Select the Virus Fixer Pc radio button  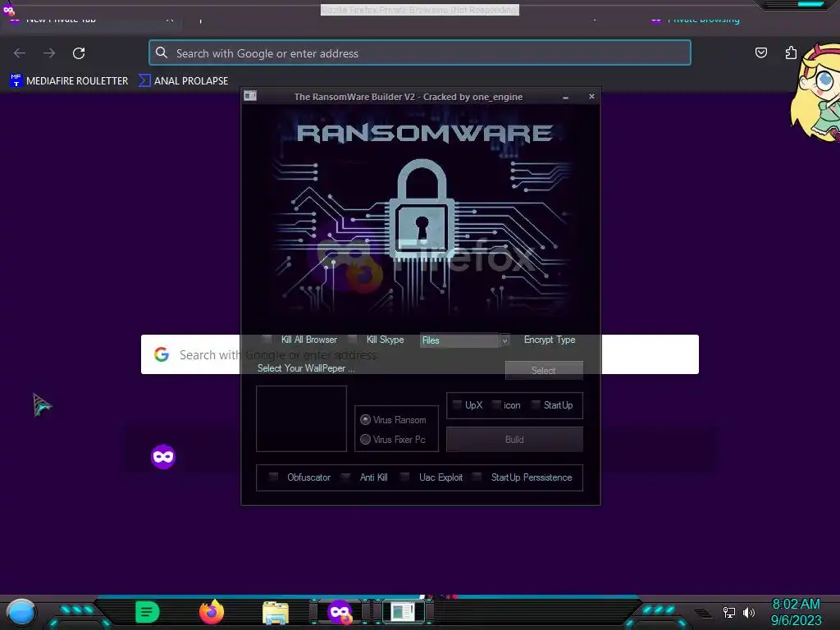(365, 440)
